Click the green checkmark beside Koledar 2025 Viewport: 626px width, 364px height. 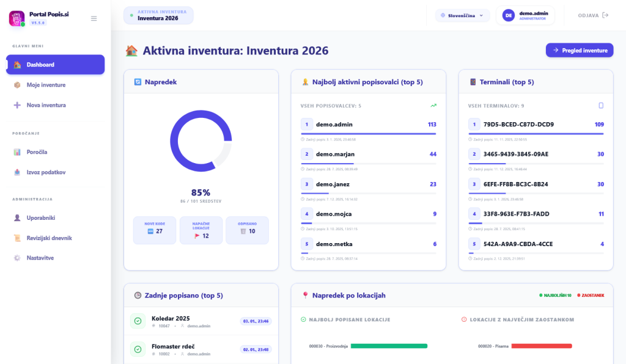(138, 321)
